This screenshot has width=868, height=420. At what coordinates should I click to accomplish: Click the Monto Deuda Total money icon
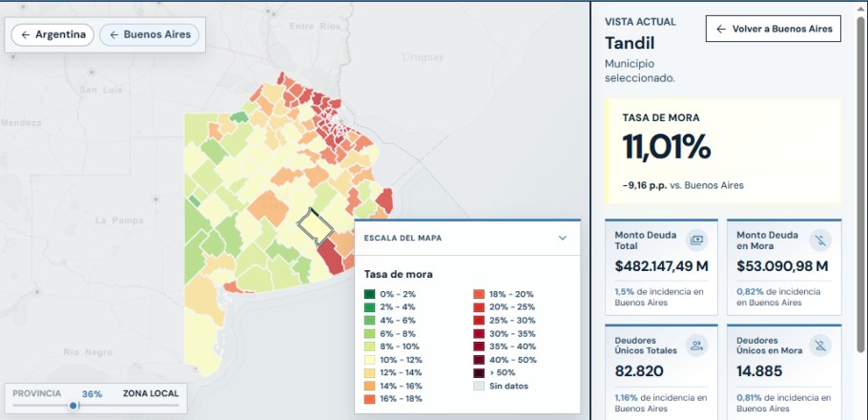point(696,240)
